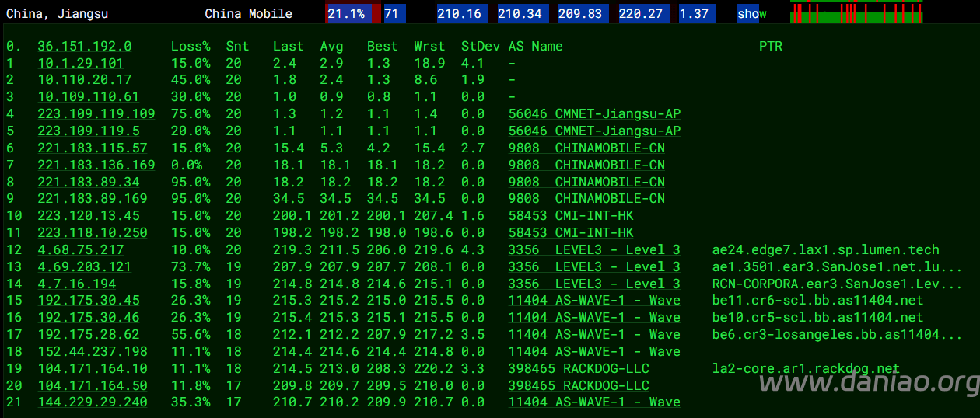The width and height of the screenshot is (980, 418).
Task: Open AS 58453 CMI-INT-HK link in 223.118.10.250 row
Action: tap(572, 233)
